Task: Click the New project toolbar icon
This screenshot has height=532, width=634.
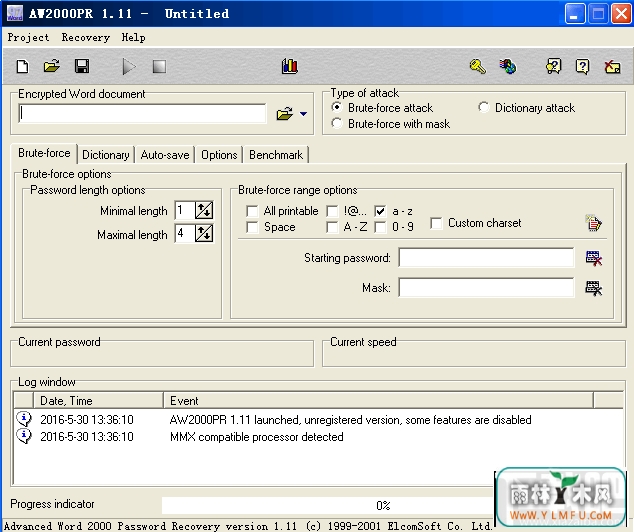Action: [x=23, y=66]
